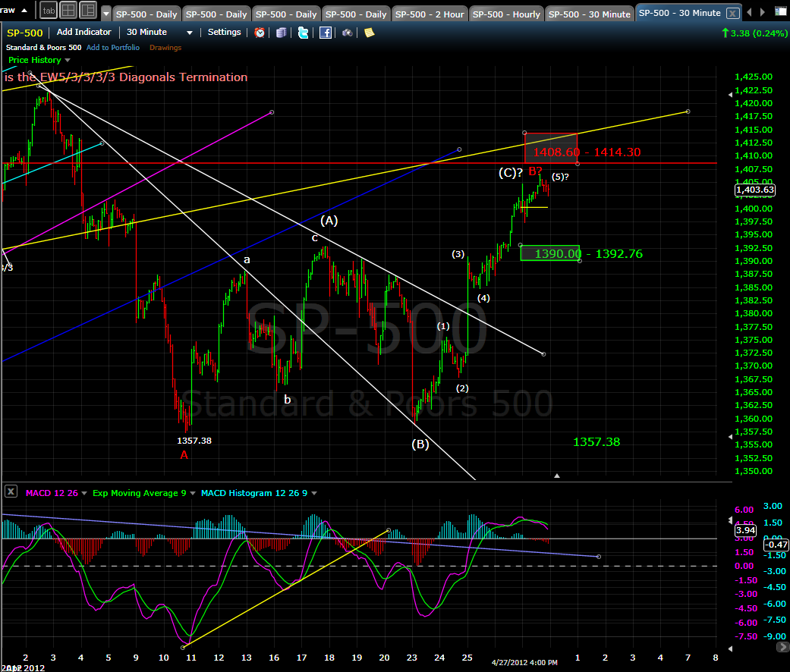Image resolution: width=790 pixels, height=672 pixels.
Task: Select the Diagonals Termination title annotation
Action: point(125,77)
